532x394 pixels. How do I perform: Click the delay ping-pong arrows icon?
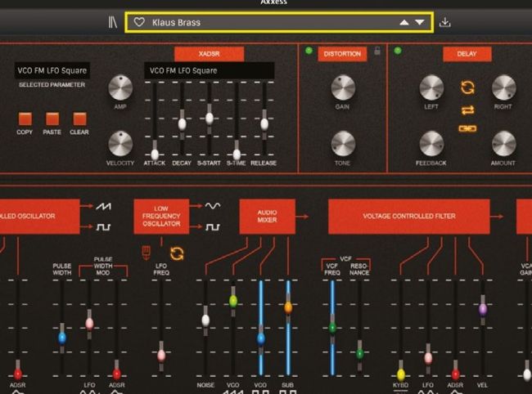467,109
